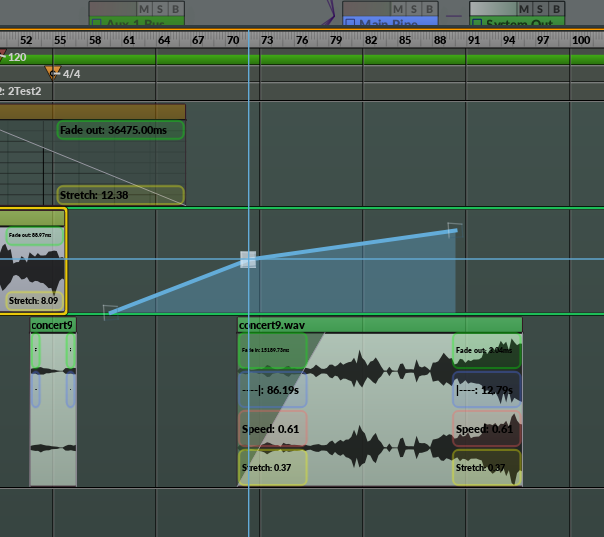
Task: Click bar 79 on the timeline ruler
Action: (336, 40)
